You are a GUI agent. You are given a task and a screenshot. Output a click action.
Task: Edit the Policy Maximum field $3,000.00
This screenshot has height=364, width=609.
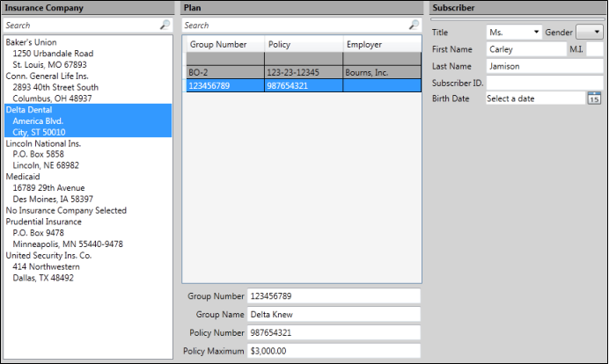click(x=334, y=351)
